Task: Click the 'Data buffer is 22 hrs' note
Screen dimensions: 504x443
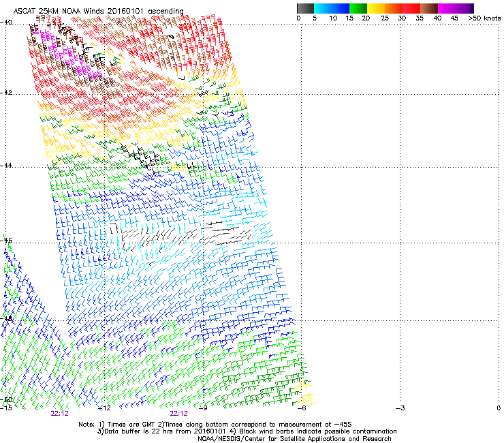Action: tap(247, 431)
